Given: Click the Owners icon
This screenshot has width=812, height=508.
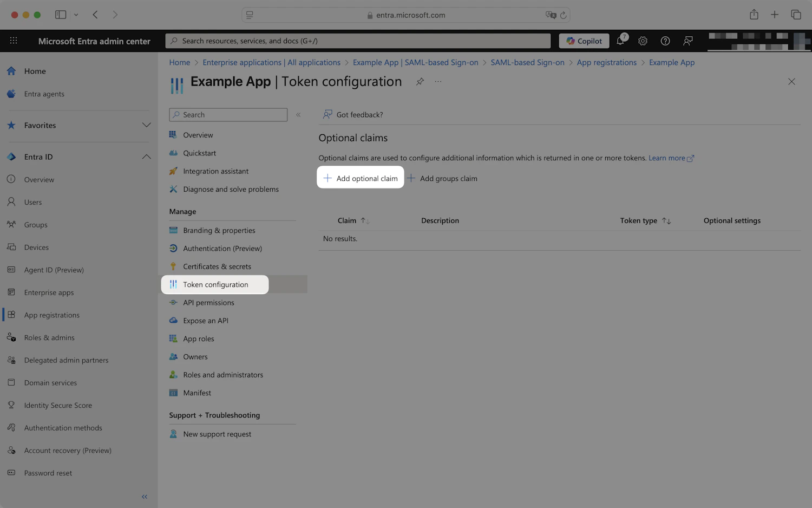Looking at the screenshot, I should tap(173, 356).
